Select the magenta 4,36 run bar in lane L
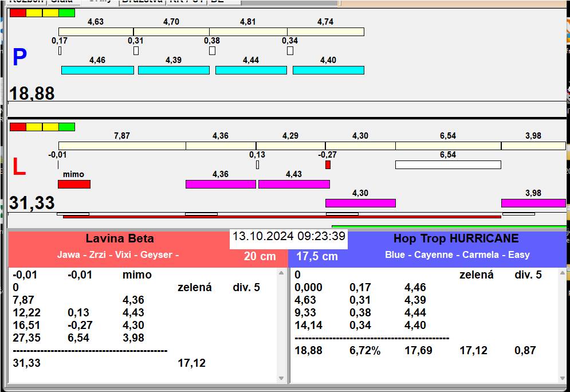This screenshot has height=392, width=570. pyautogui.click(x=221, y=185)
